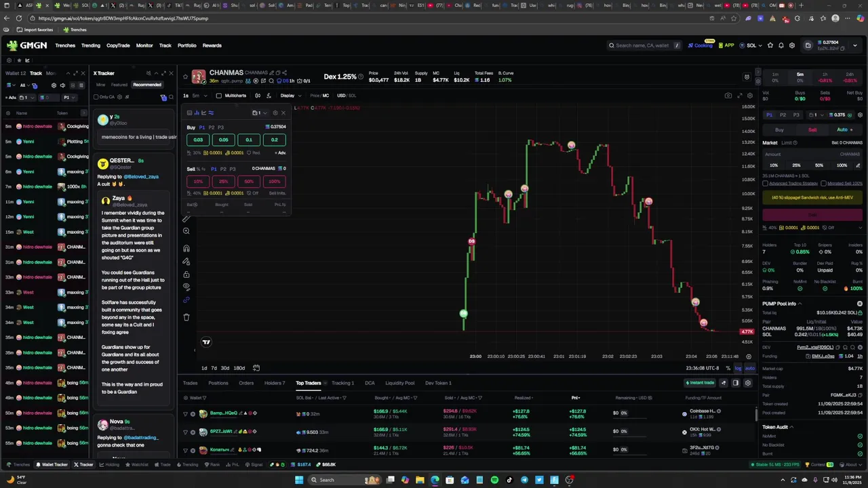Sell 50% in the quick-trade panel
This screenshot has width=868, height=488.
(x=249, y=181)
